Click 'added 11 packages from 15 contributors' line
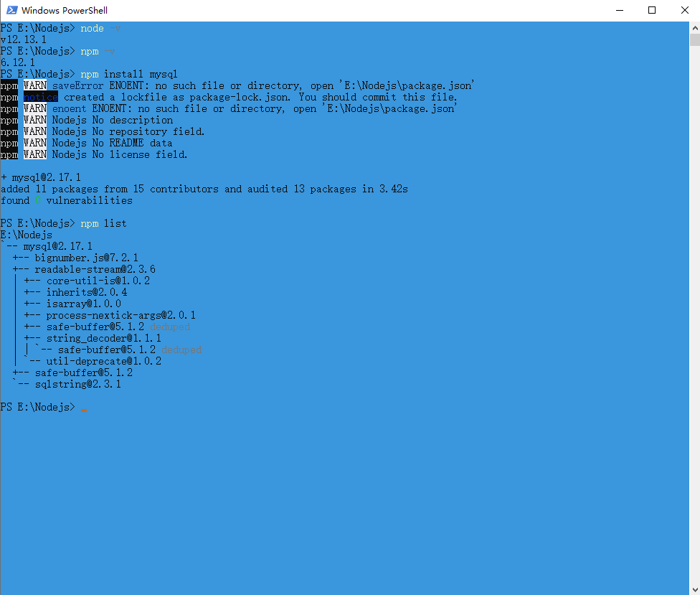 coord(204,189)
